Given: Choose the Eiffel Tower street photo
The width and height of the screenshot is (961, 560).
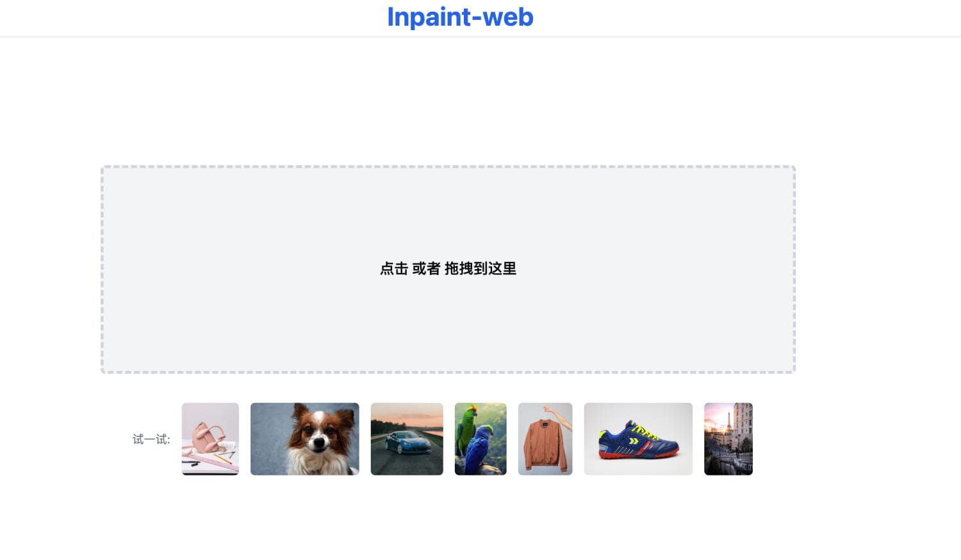Looking at the screenshot, I should point(728,439).
